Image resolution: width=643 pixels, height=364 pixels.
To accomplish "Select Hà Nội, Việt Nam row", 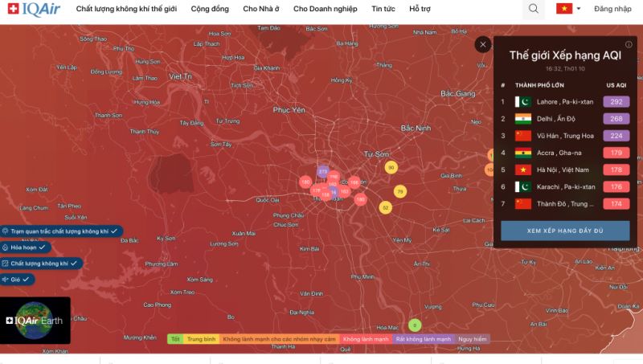I will coord(565,170).
